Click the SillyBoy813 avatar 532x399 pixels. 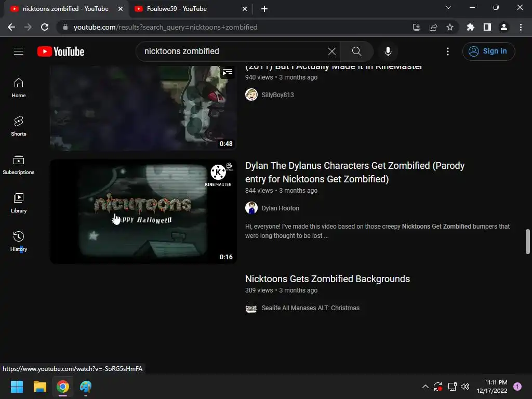[251, 95]
